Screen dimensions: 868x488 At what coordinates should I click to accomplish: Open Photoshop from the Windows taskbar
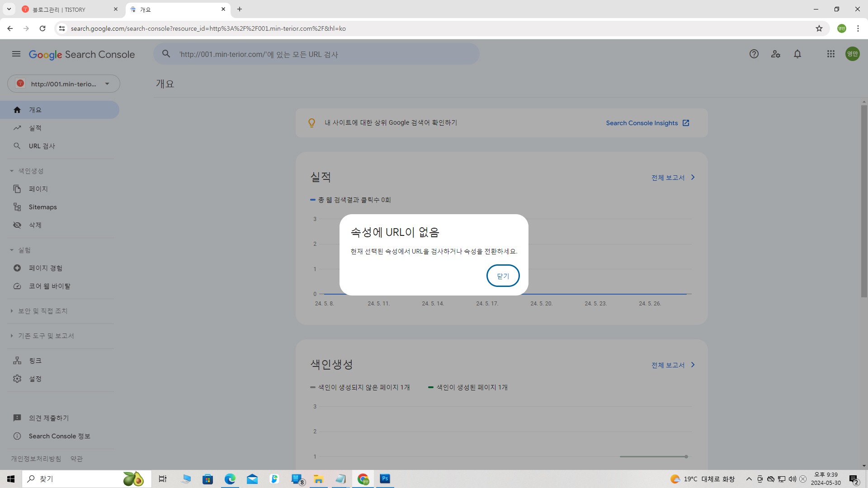pos(385,479)
